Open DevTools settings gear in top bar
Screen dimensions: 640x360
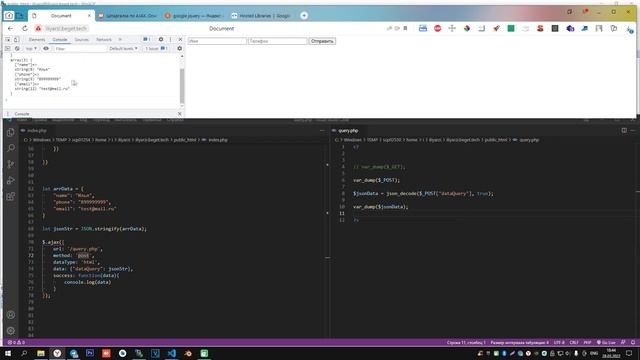(x=161, y=40)
